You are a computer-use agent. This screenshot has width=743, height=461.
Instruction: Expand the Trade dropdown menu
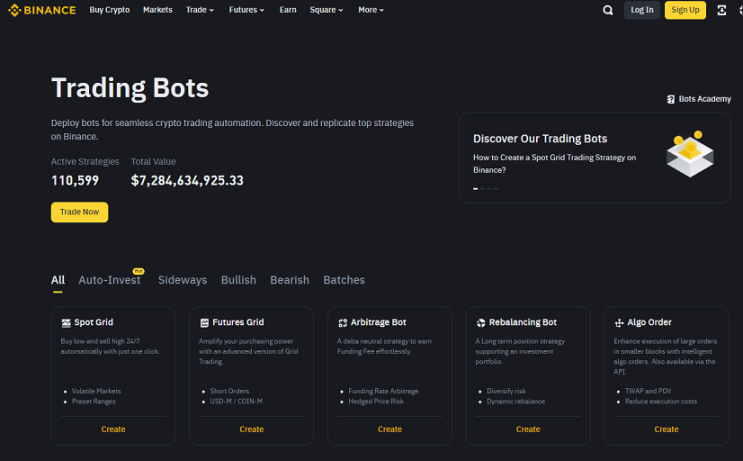coord(199,10)
